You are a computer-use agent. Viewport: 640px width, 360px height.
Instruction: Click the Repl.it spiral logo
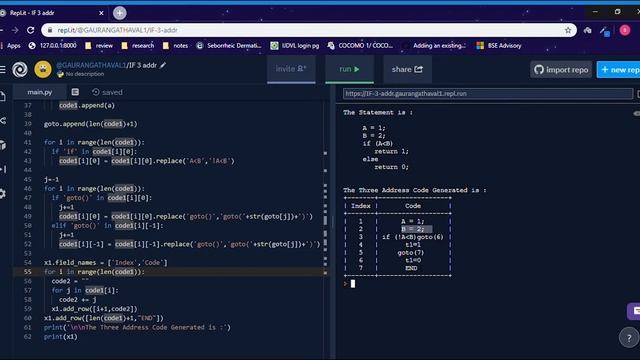click(x=20, y=69)
